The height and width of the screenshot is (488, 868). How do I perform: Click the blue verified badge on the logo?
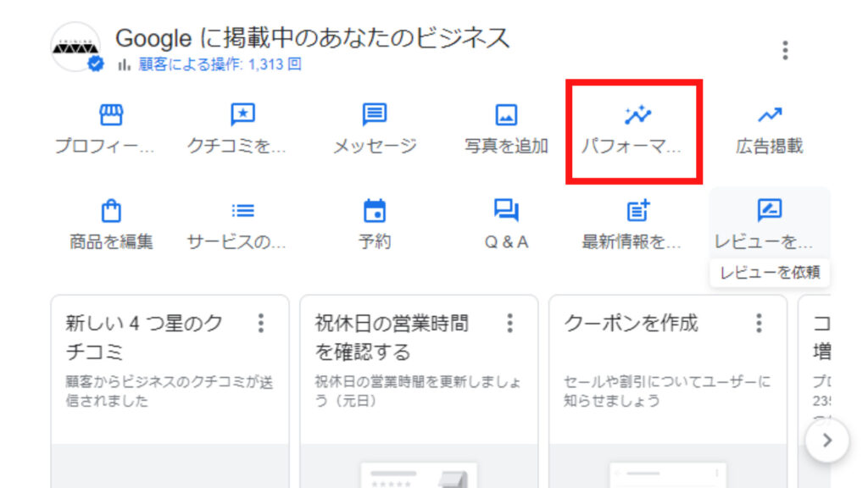(96, 64)
